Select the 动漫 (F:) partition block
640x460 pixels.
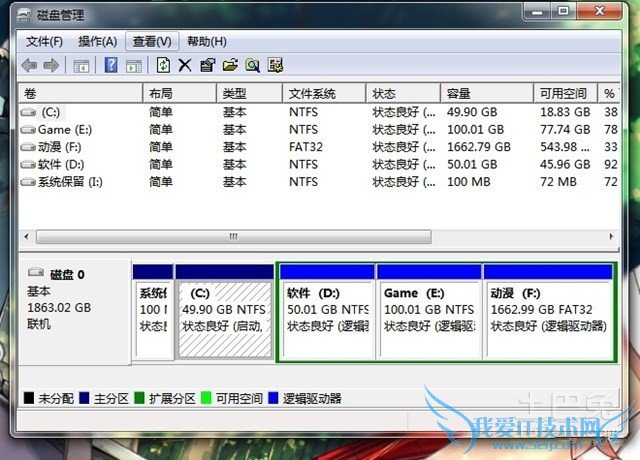click(548, 312)
